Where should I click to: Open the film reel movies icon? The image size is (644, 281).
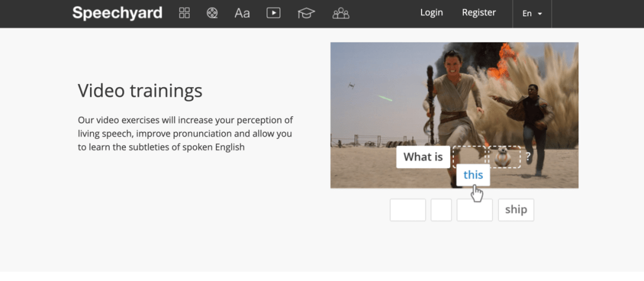(x=212, y=13)
